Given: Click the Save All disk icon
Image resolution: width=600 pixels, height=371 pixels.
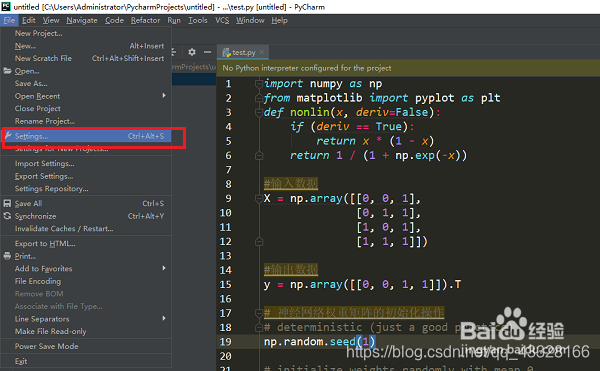Looking at the screenshot, I should [x=7, y=203].
